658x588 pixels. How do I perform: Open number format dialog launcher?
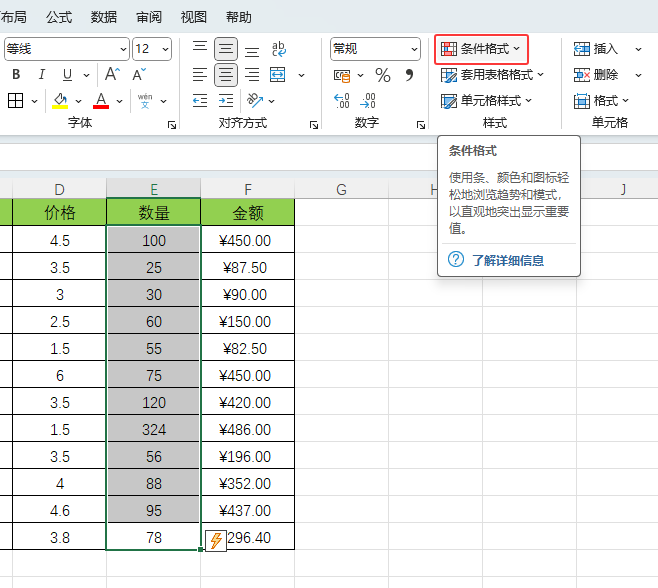pyautogui.click(x=421, y=125)
